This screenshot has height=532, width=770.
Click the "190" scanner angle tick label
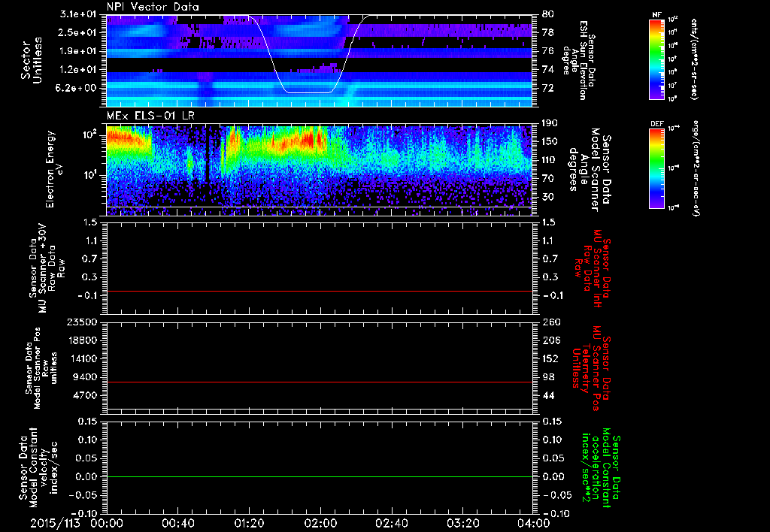pyautogui.click(x=550, y=123)
